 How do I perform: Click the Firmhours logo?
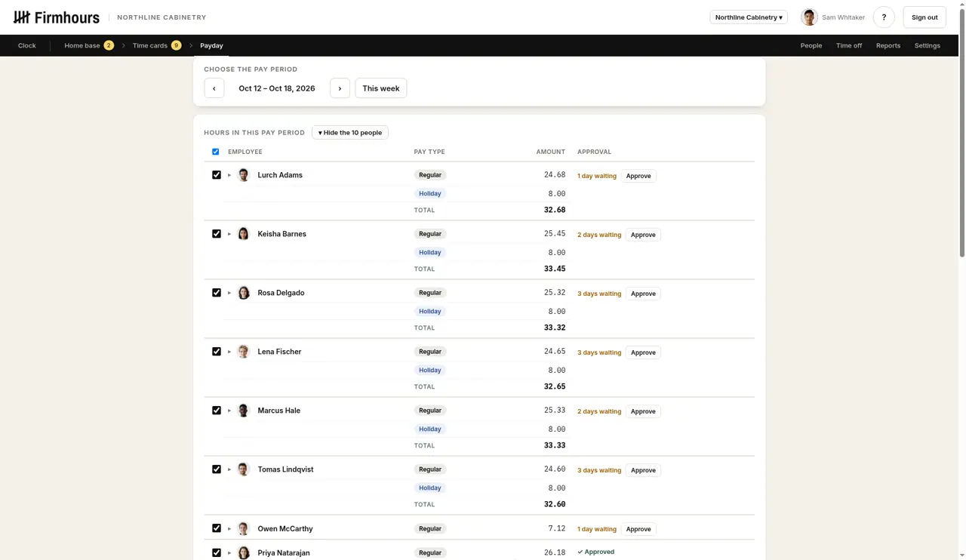pyautogui.click(x=57, y=17)
